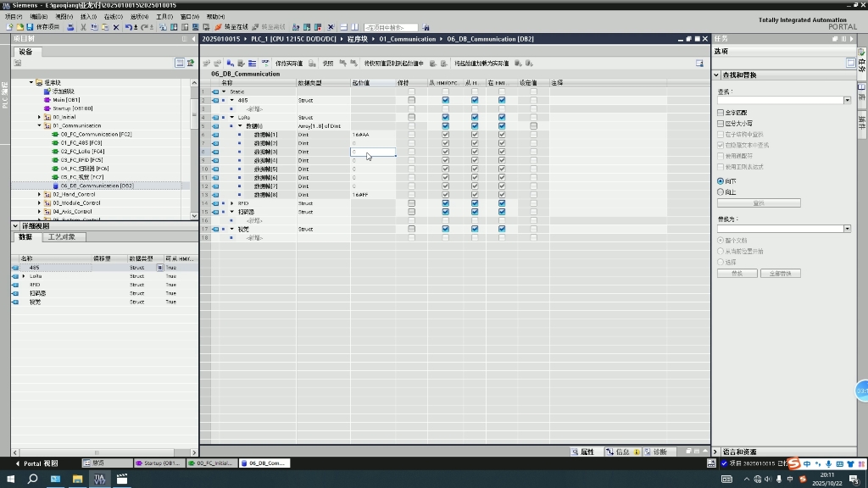Click the TIA Portal taskbar icon
The height and width of the screenshot is (488, 868).
pyautogui.click(x=100, y=480)
